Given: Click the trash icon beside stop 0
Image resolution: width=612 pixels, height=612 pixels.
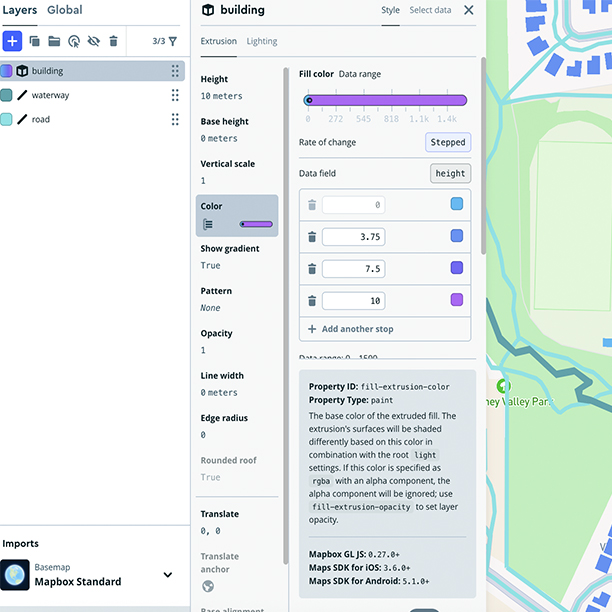Looking at the screenshot, I should click(312, 205).
